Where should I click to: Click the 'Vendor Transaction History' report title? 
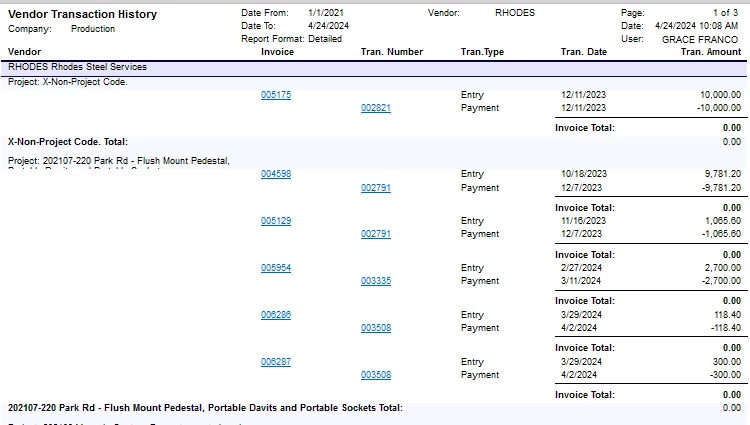(82, 14)
